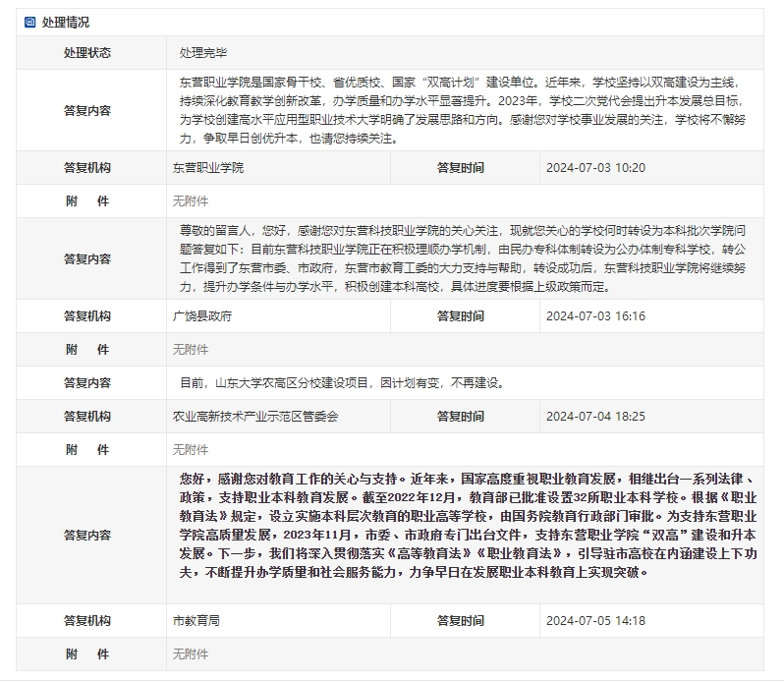Click the bold reply starting 您好，感谢您对教育工作
The width and height of the screenshot is (784, 682).
(469, 526)
